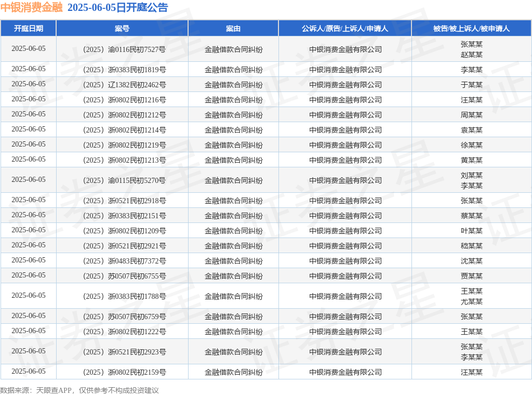Click defendant name 蔡某某
The width and height of the screenshot is (532, 395).
coord(472,216)
